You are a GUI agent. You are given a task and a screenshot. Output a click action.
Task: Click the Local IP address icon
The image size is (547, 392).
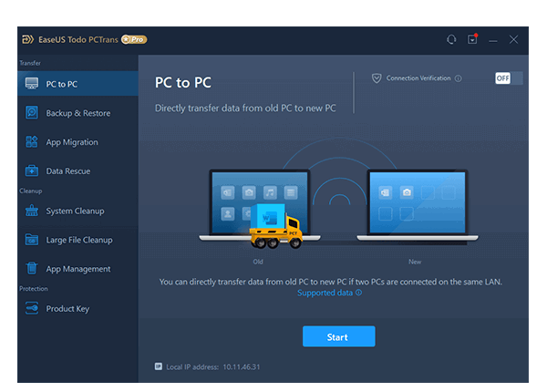click(x=159, y=366)
